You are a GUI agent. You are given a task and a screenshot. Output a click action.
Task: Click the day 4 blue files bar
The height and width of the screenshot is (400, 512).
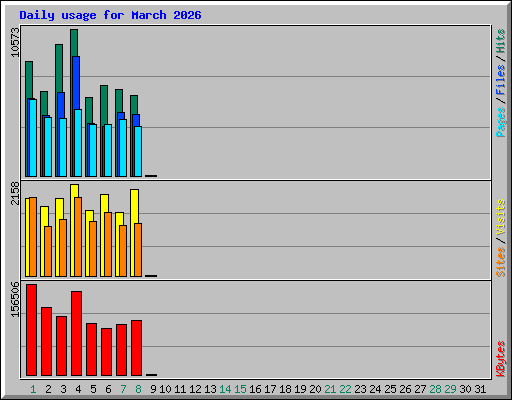[76, 83]
